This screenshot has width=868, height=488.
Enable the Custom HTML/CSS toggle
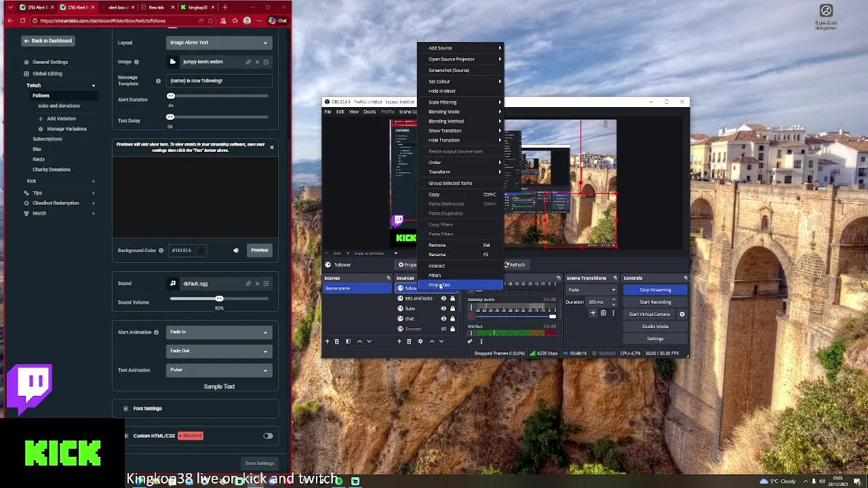(268, 436)
